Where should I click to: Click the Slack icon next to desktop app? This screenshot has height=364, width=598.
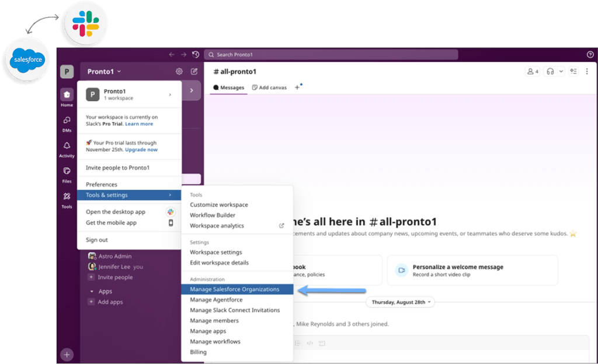coord(171,212)
